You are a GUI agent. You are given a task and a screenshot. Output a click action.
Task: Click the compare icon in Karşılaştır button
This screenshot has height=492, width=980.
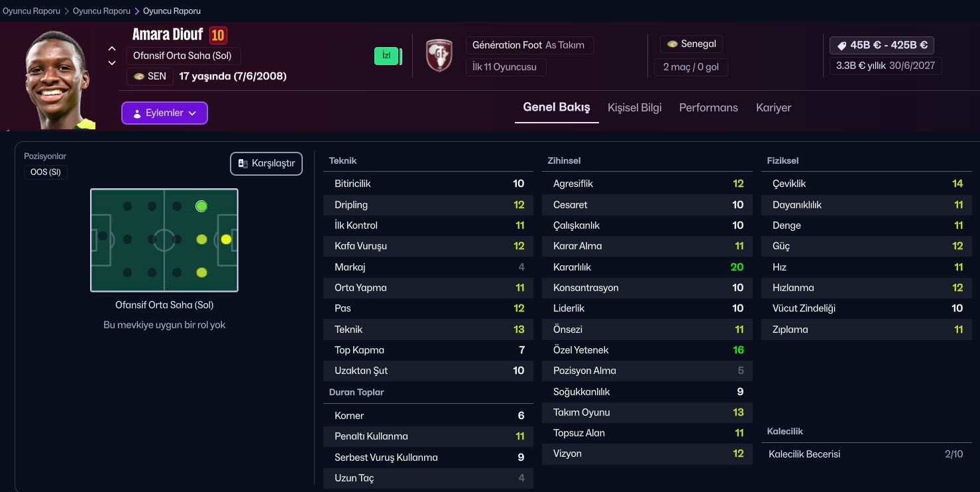(x=243, y=164)
